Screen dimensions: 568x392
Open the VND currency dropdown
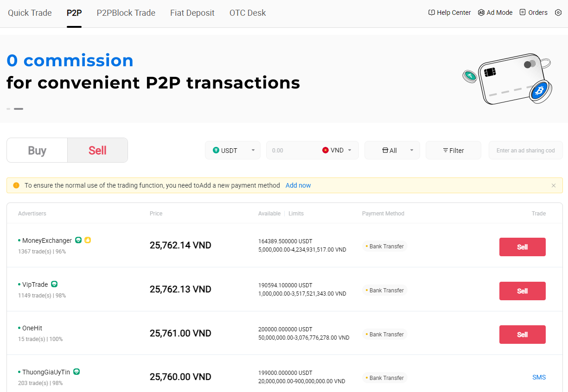tap(337, 150)
